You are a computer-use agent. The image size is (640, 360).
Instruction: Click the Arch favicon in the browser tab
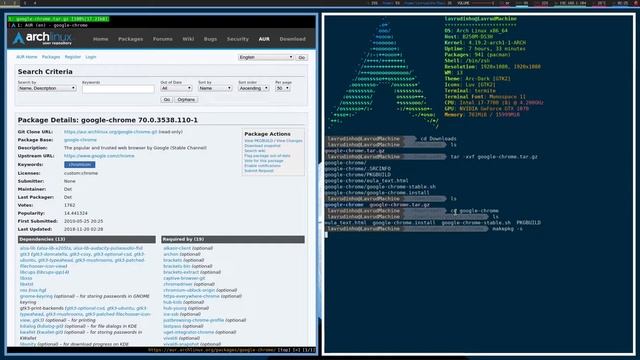[13, 25]
